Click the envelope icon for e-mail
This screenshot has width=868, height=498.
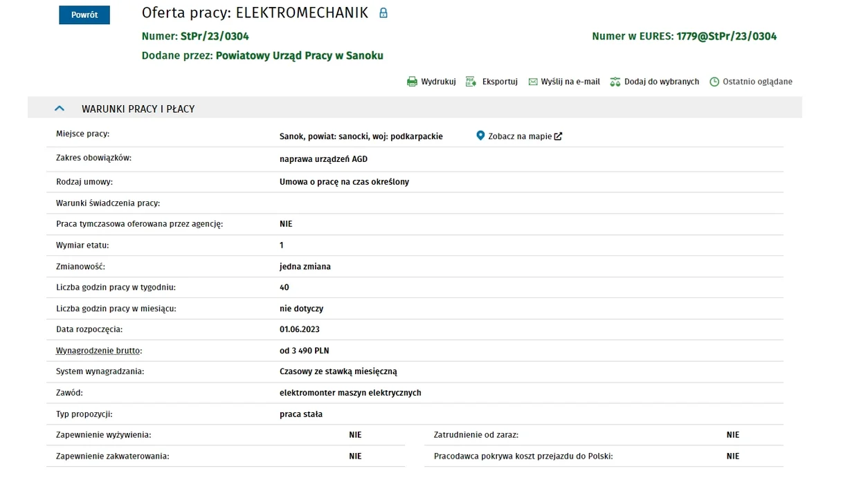533,82
